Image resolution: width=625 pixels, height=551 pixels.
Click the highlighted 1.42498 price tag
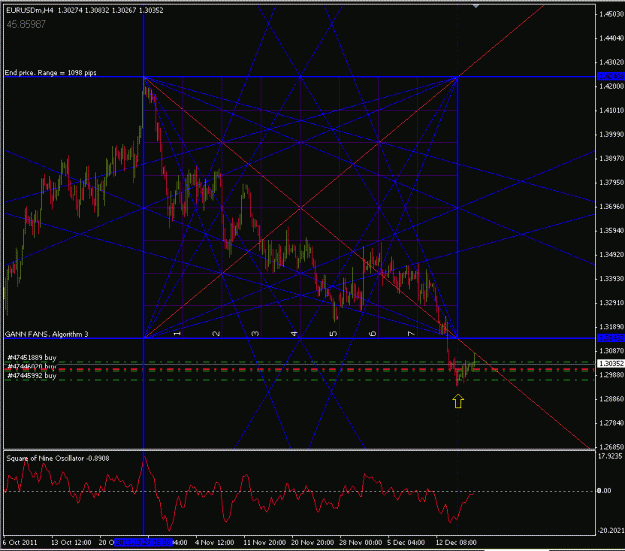(611, 76)
